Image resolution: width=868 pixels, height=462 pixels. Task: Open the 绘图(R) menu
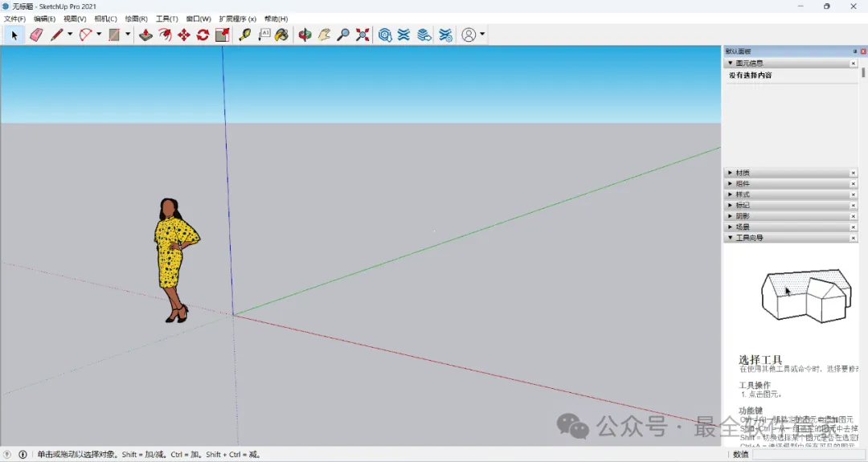pos(136,18)
